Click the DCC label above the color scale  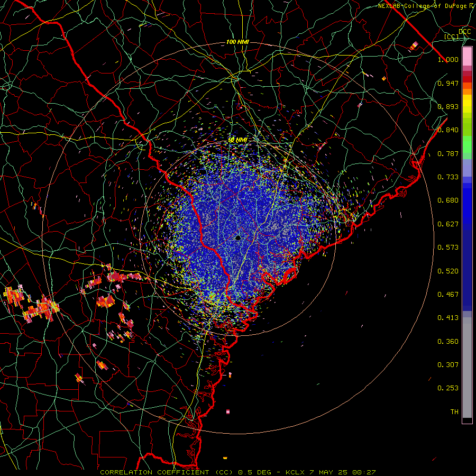pyautogui.click(x=464, y=32)
